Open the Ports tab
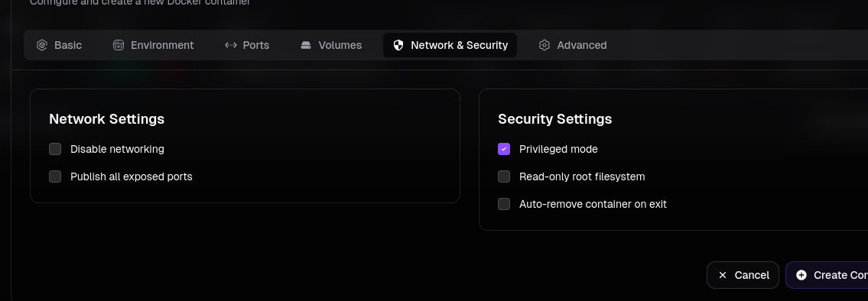Image resolution: width=868 pixels, height=301 pixels. 247,45
